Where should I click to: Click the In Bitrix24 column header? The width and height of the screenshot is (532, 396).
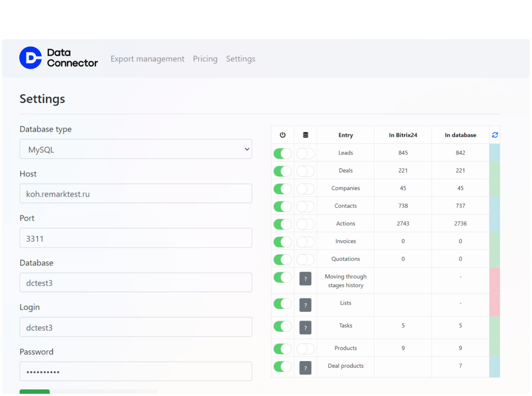coord(403,135)
